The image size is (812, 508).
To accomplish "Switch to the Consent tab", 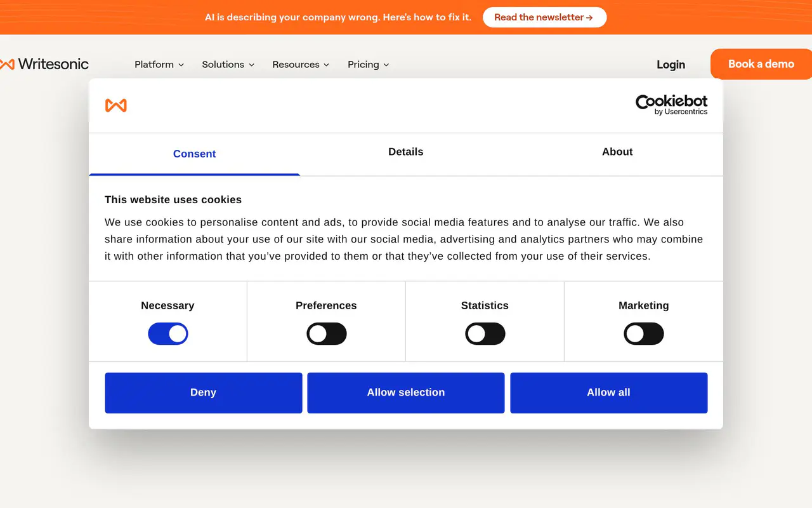I will click(194, 154).
